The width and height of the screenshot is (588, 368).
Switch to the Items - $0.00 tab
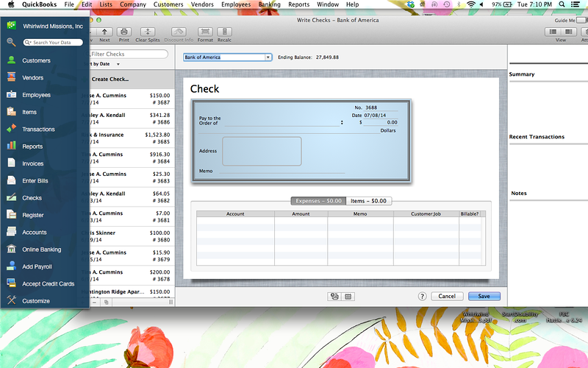[368, 201]
